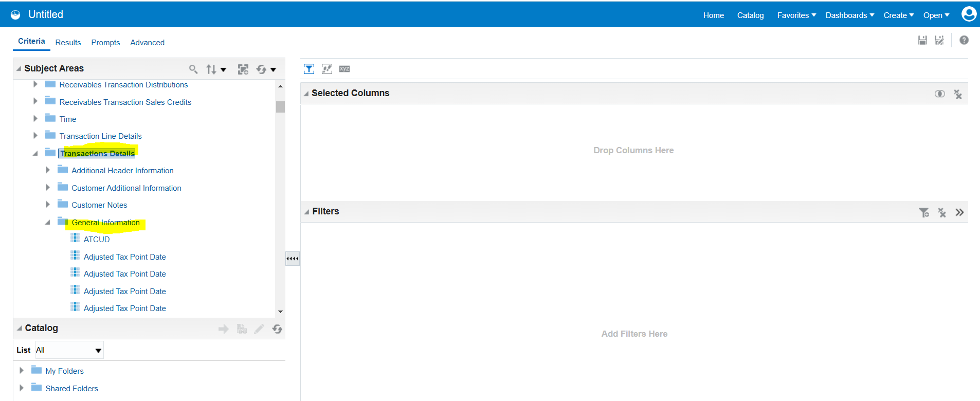Click the Catalog pane truck icon

[x=242, y=329]
